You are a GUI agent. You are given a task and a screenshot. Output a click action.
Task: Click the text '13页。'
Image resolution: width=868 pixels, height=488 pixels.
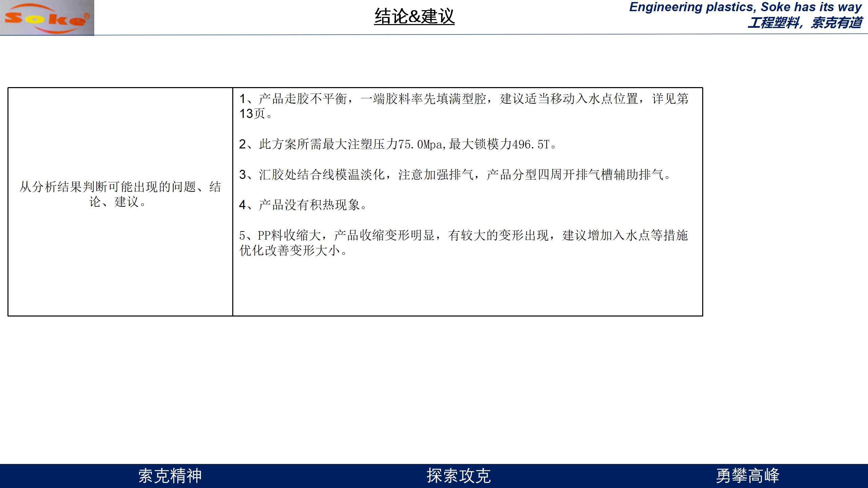pyautogui.click(x=256, y=114)
